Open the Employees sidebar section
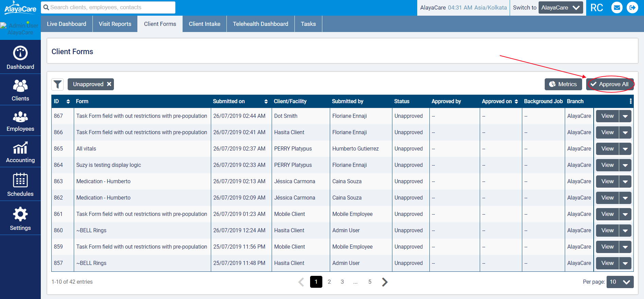 coord(20,121)
